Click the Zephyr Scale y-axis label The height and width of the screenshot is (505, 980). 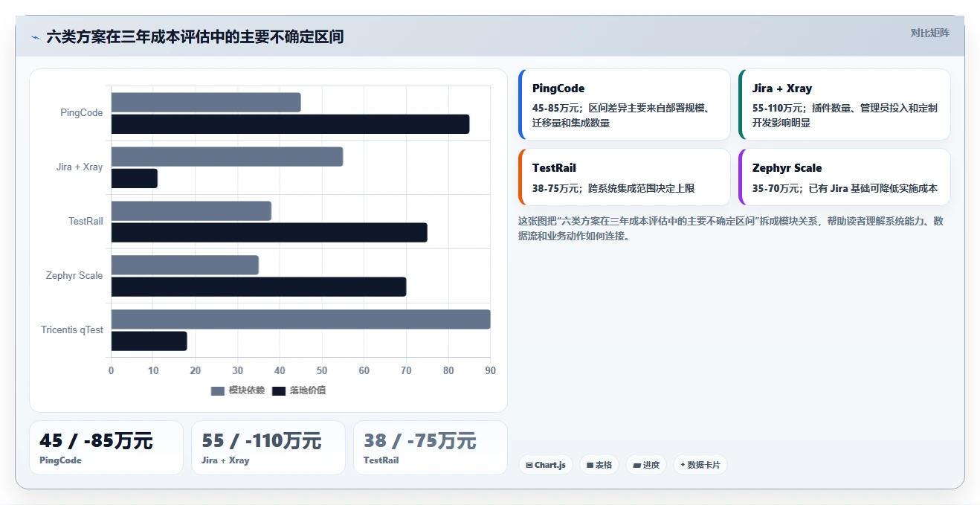pyautogui.click(x=74, y=276)
